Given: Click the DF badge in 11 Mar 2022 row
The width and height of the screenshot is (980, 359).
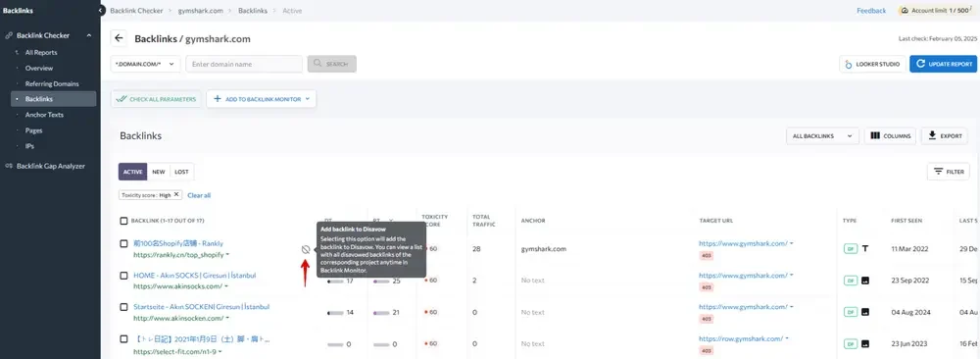Looking at the screenshot, I should (x=850, y=249).
